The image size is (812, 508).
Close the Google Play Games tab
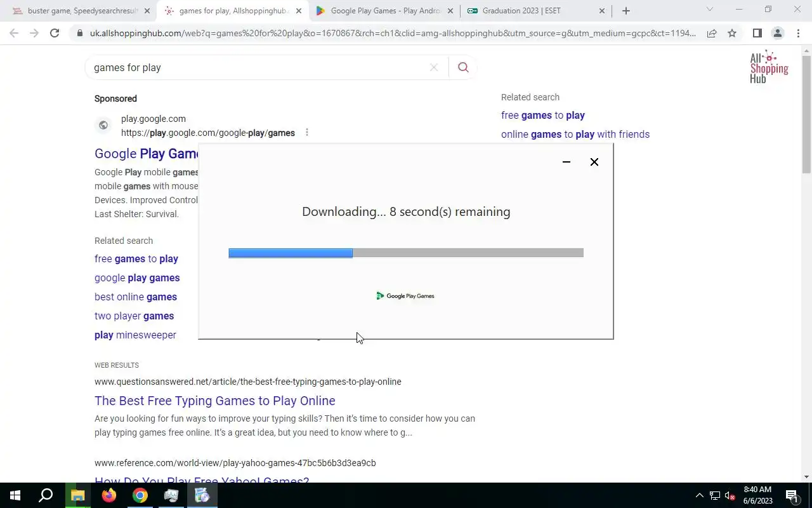tap(450, 11)
